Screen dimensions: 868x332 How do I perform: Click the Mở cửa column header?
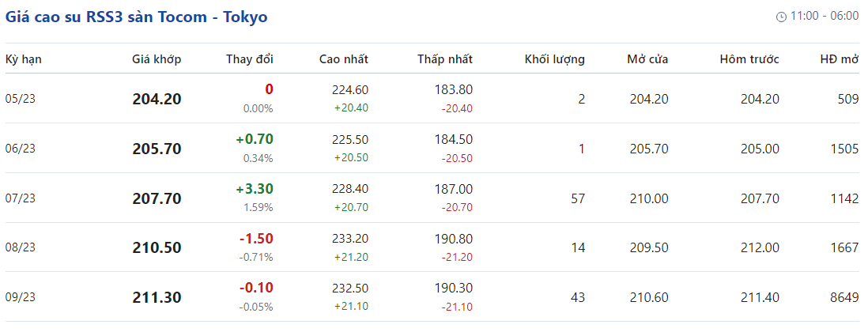point(647,59)
